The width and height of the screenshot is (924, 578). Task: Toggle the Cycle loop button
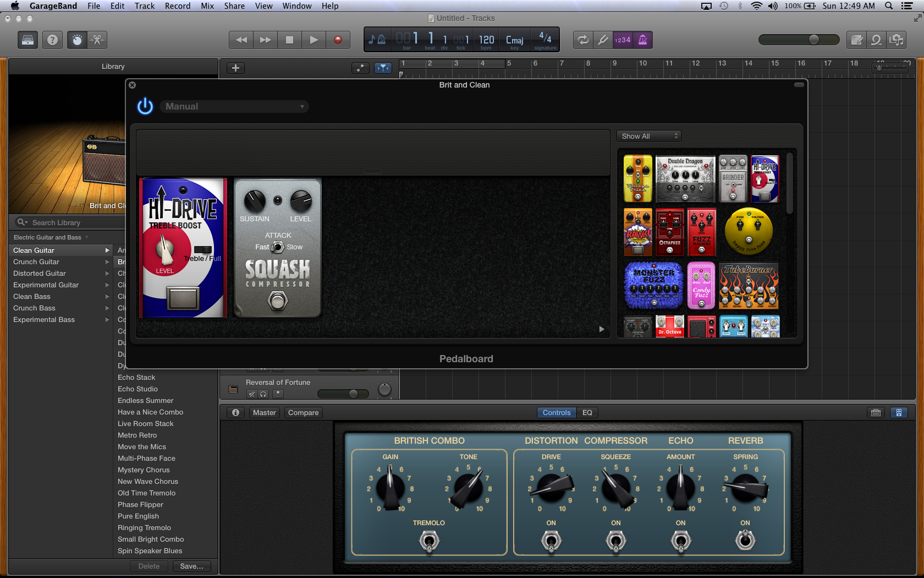[583, 40]
